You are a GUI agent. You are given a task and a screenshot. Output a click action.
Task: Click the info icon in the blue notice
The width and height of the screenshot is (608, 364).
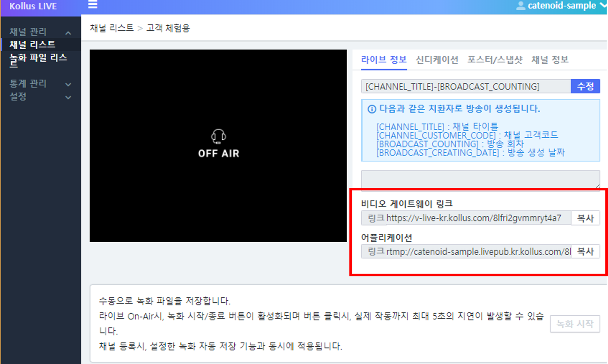372,109
